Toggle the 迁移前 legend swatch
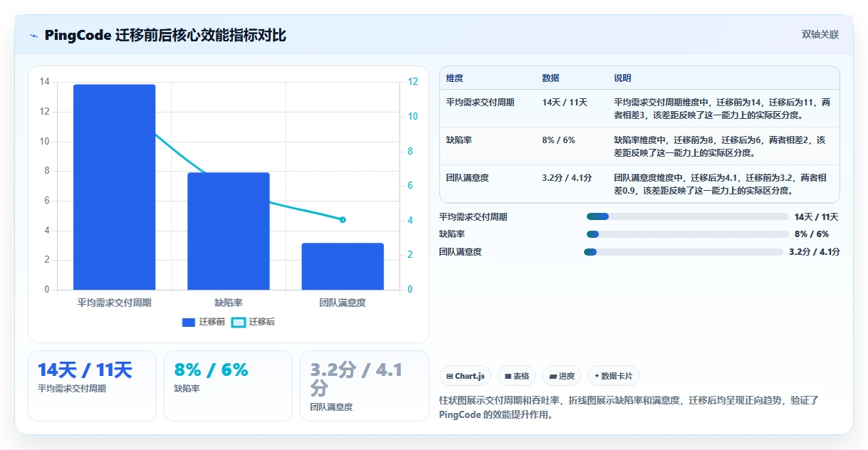The width and height of the screenshot is (868, 450). click(x=189, y=323)
